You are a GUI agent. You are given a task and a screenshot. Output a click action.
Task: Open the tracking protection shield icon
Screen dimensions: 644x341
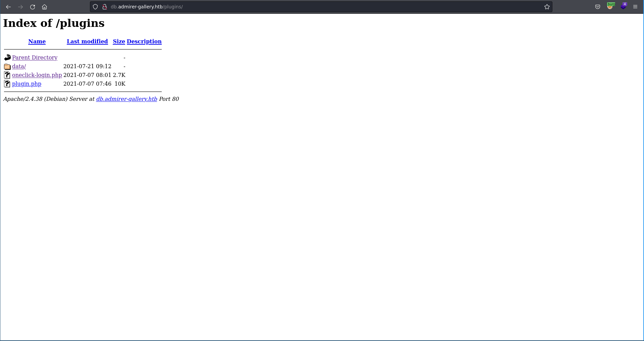tap(95, 7)
